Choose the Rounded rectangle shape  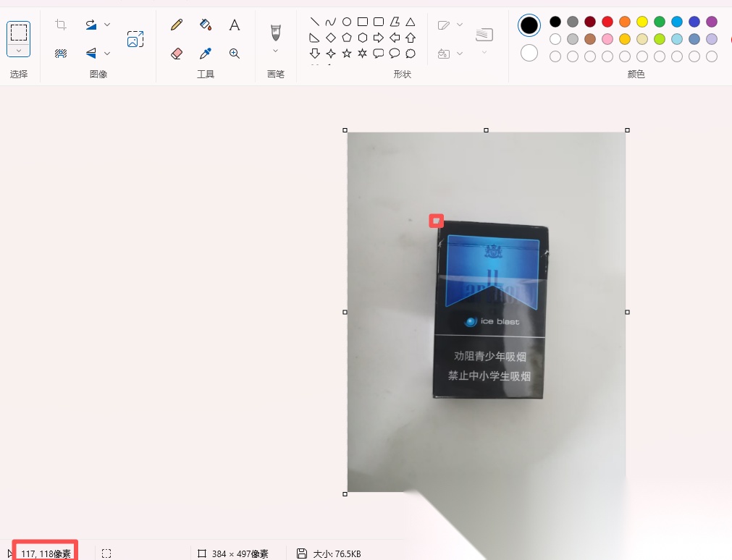click(x=379, y=22)
